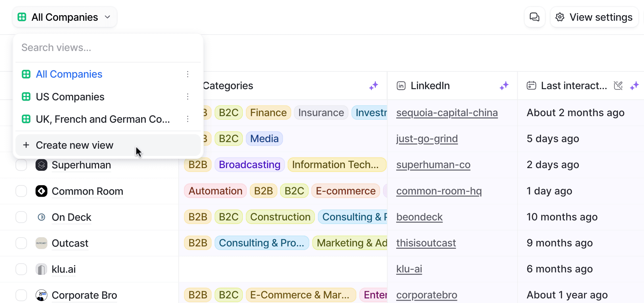Open options menu for US Companies view
644x303 pixels.
pyautogui.click(x=188, y=97)
